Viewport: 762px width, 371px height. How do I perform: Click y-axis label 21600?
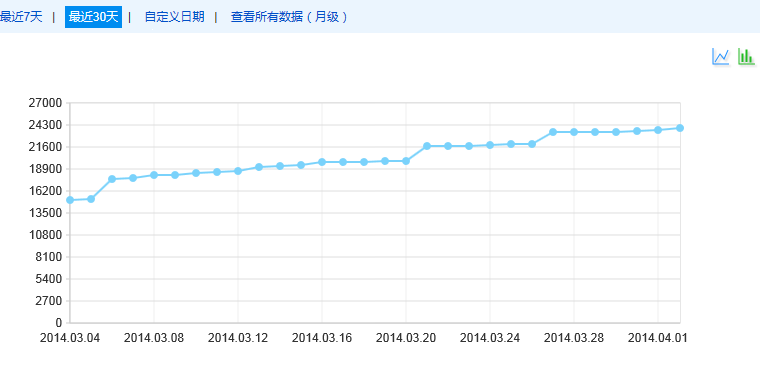coord(46,147)
